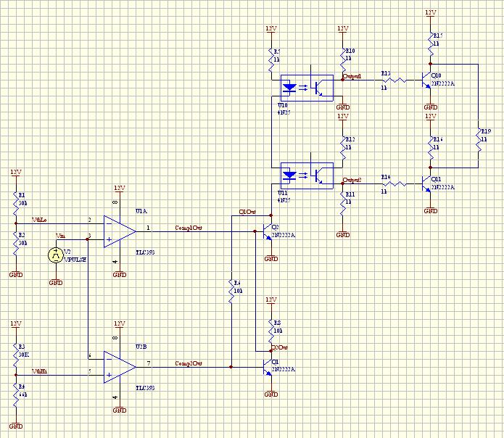
Task: Click pin number 7 at U2B output
Action: (x=149, y=363)
